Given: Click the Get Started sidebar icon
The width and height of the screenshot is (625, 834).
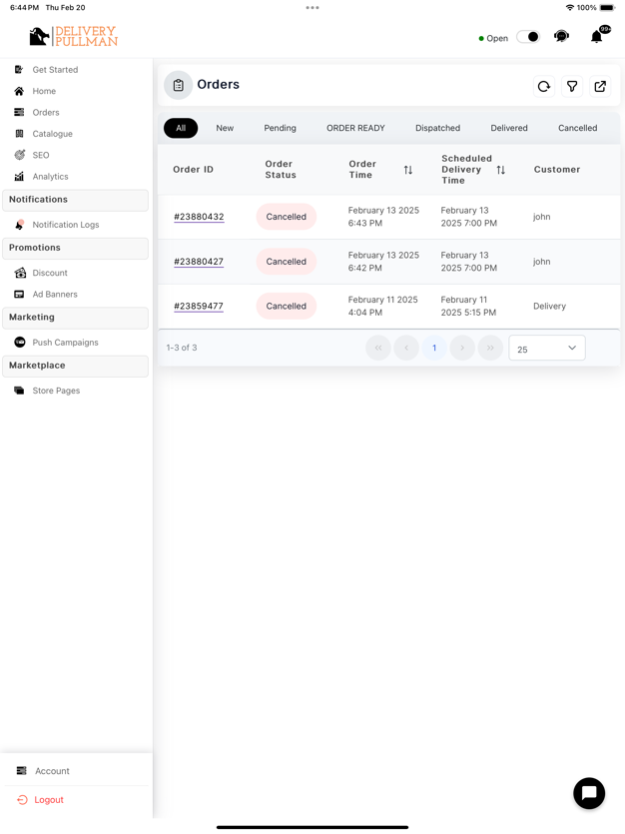Looking at the screenshot, I should point(19,70).
